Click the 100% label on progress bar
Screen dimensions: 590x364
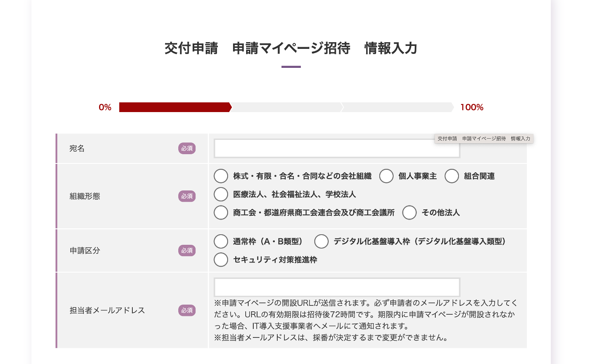tap(472, 107)
